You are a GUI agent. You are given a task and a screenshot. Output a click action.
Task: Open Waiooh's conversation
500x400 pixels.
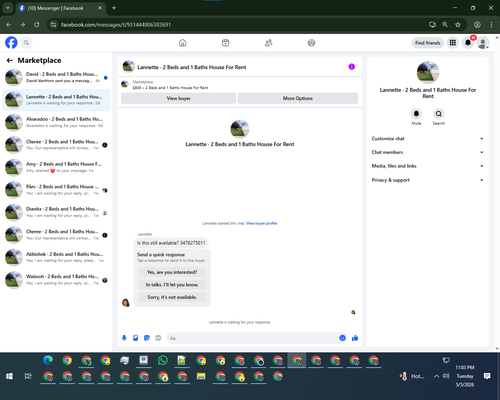click(x=56, y=280)
